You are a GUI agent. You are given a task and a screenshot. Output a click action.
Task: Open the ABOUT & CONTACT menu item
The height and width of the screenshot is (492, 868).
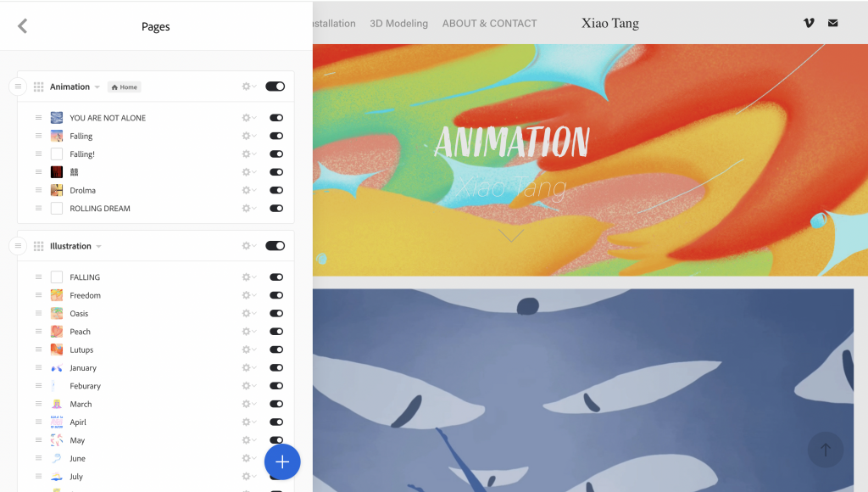(489, 23)
